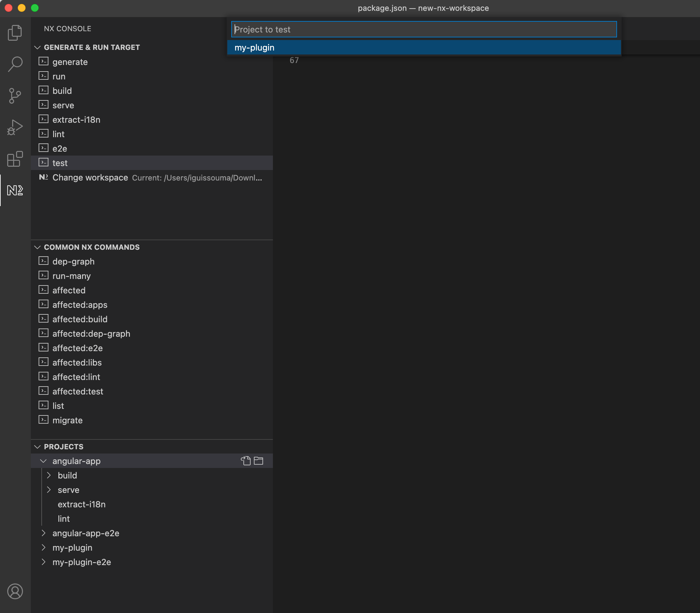Open the Accounts icon at bottom left
This screenshot has width=700, height=613.
[15, 591]
